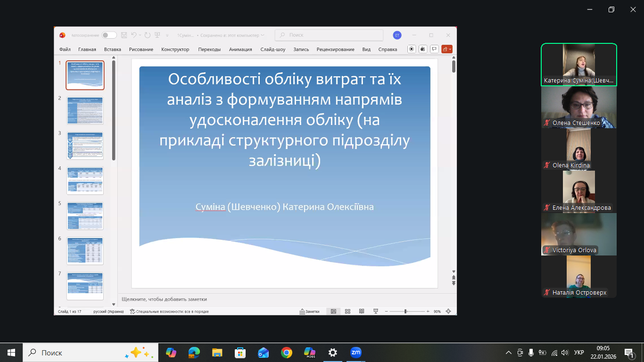Image resolution: width=644 pixels, height=362 pixels.
Task: Open the Customize Quick Access Toolbar dropdown
Action: [167, 35]
